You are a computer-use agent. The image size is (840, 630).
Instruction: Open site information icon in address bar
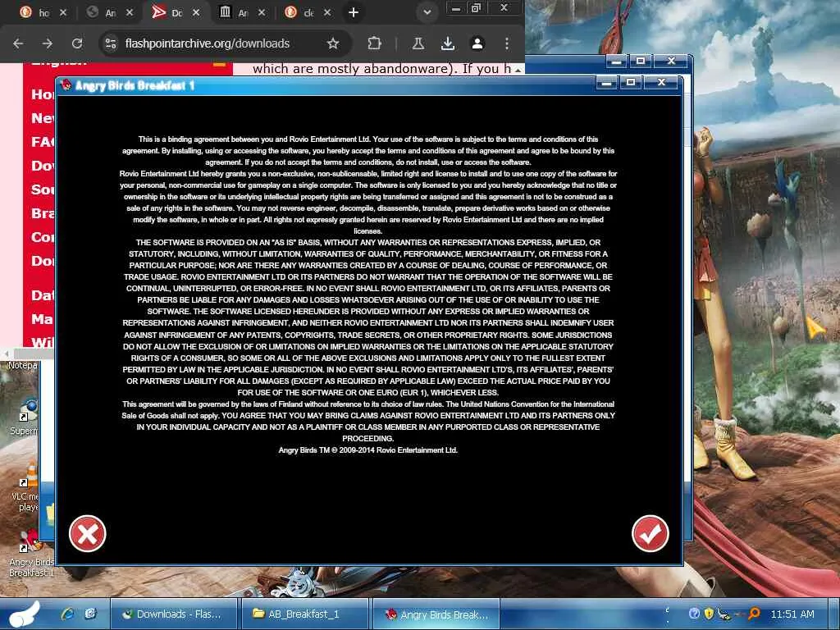click(x=111, y=43)
